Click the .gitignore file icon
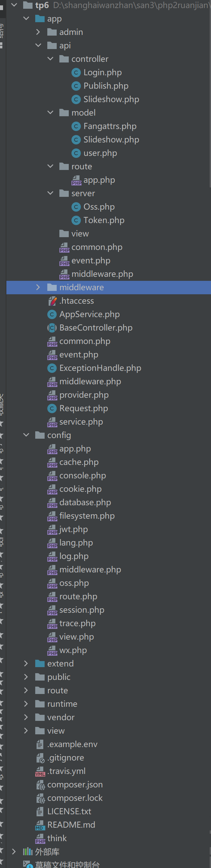Screen dimensions: 211x868 (40, 757)
